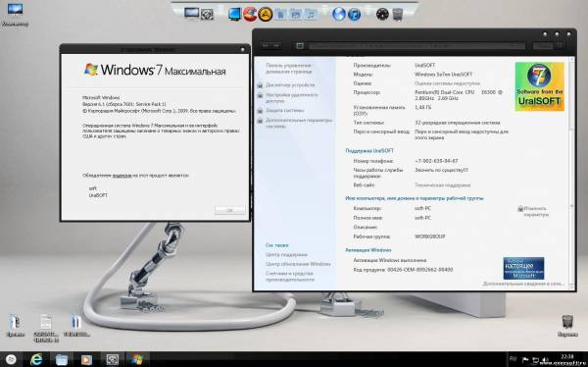Open the blue archive desktop icon at bottom
The image size is (588, 367).
[76, 326]
